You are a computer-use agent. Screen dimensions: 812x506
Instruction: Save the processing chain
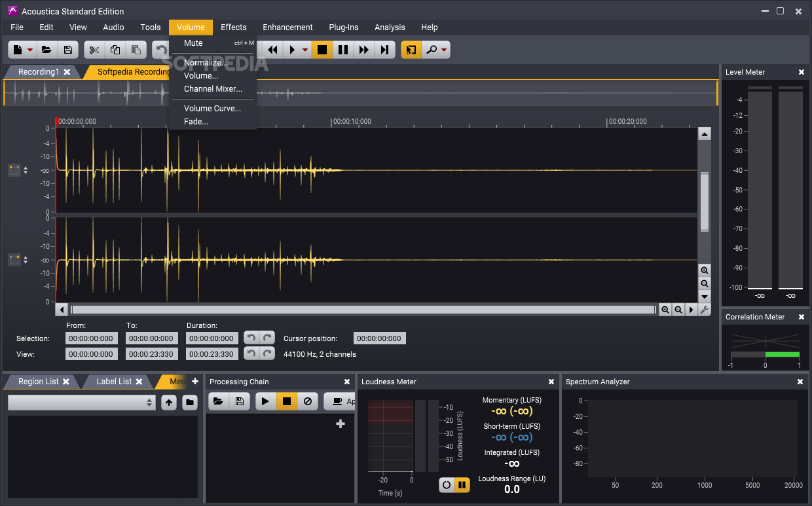(240, 401)
